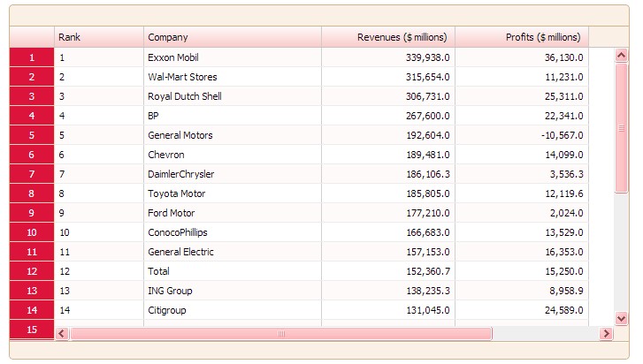Select Wal-Mart Stores revenue cell 315,654.0
This screenshot has height=364, width=643.
point(387,77)
